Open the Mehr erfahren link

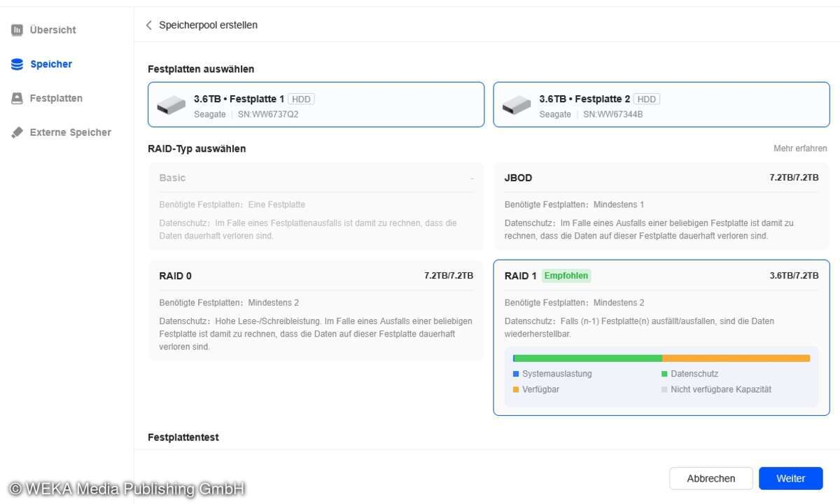point(799,148)
